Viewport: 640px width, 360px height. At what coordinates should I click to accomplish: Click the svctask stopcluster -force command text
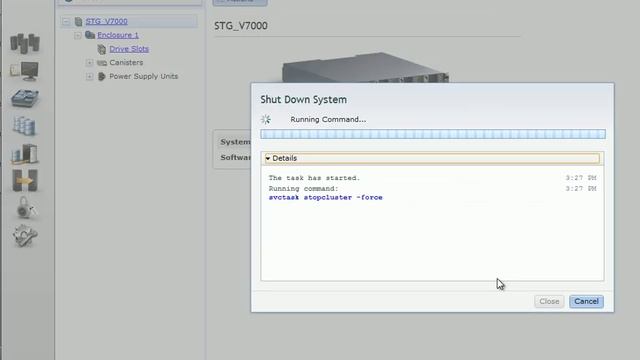[x=326, y=198]
